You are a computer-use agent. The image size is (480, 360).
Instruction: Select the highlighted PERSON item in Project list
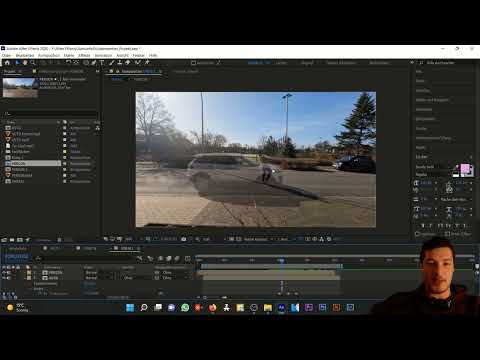[x=33, y=163]
